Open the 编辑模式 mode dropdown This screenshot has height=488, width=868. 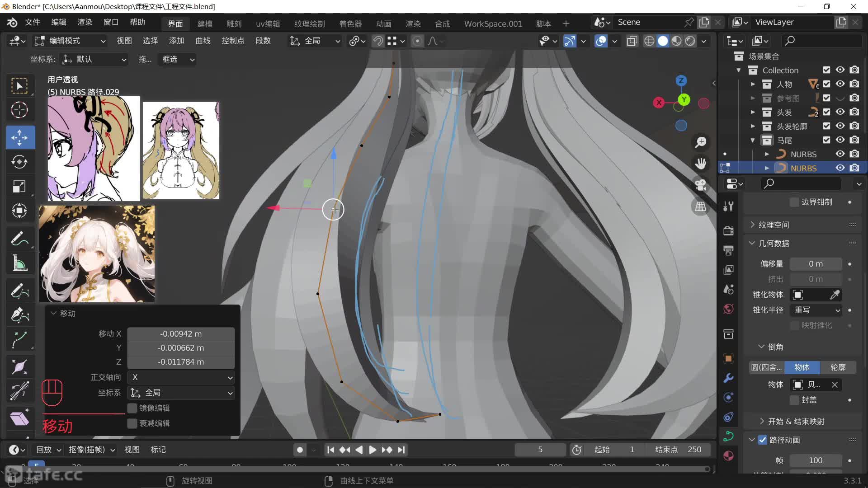point(71,41)
